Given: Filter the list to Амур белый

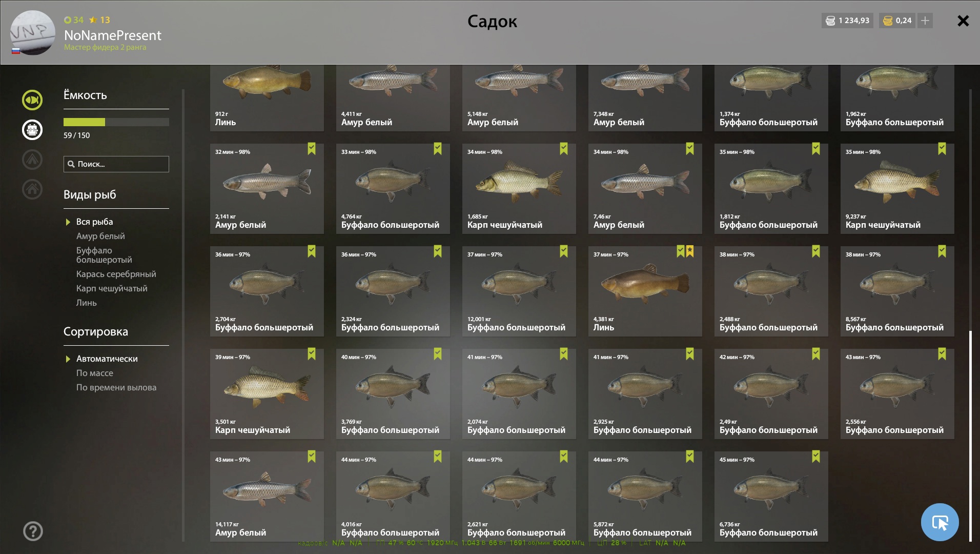Looking at the screenshot, I should [100, 236].
